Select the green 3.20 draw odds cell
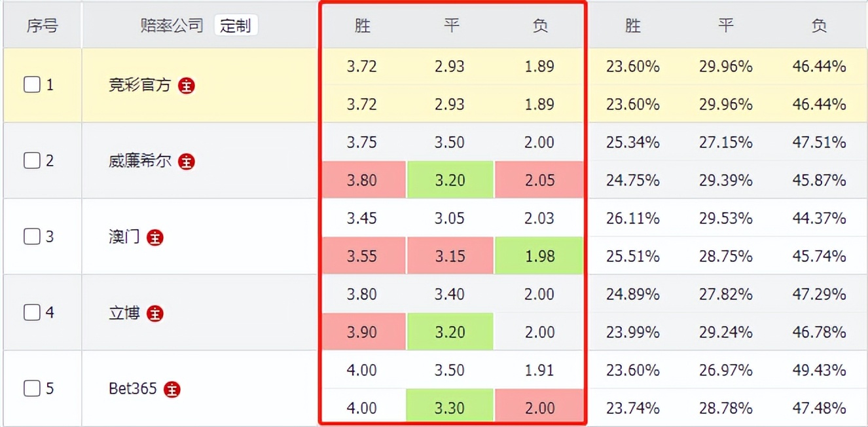 point(450,180)
